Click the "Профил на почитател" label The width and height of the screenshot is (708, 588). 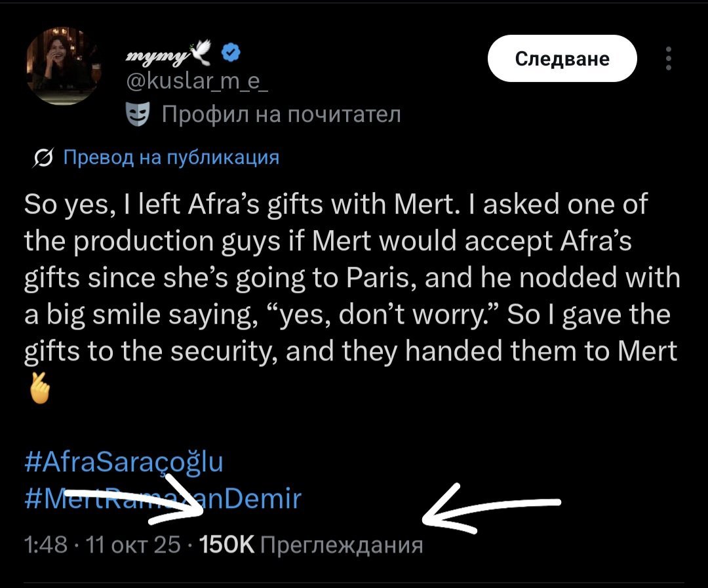[281, 115]
